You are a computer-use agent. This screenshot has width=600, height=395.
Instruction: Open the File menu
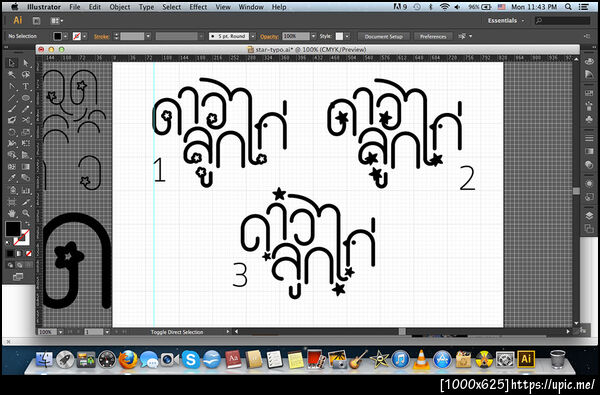click(75, 7)
